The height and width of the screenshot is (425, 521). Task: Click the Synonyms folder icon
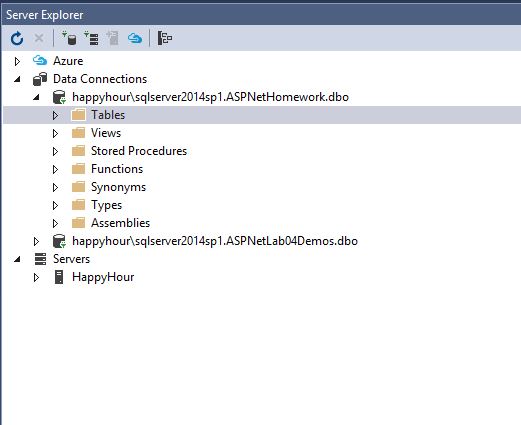tap(78, 187)
